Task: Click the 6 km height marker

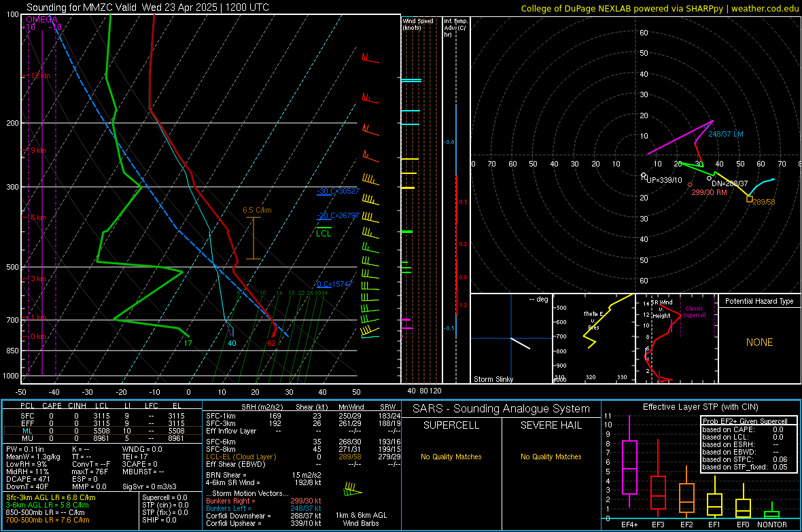Action: pos(37,217)
